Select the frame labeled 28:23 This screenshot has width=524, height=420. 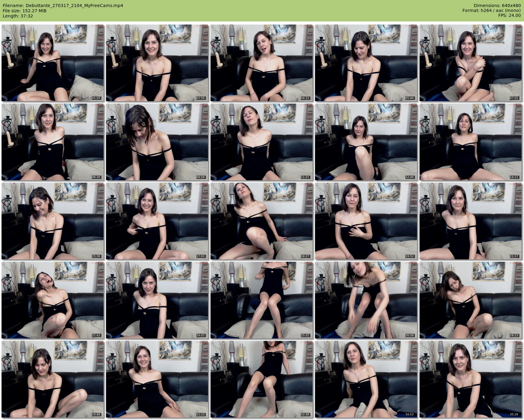pos(471,300)
